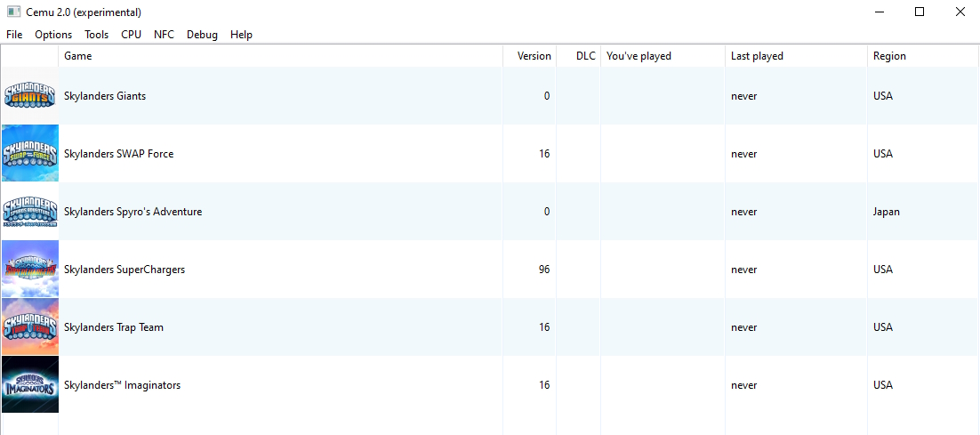Click 'never' in Imaginators row

[743, 385]
